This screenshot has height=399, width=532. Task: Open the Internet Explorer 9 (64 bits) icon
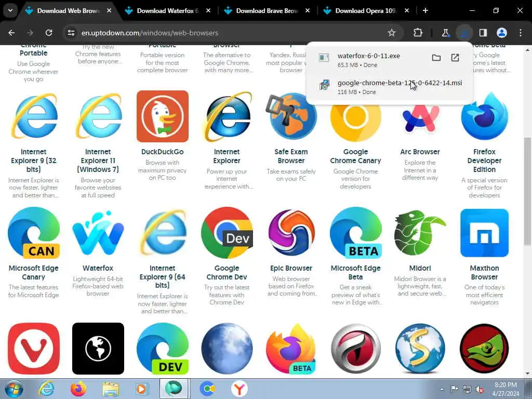tap(163, 233)
